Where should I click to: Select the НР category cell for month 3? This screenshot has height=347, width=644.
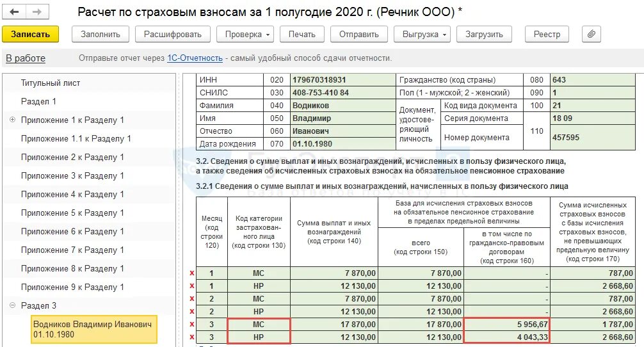click(259, 337)
